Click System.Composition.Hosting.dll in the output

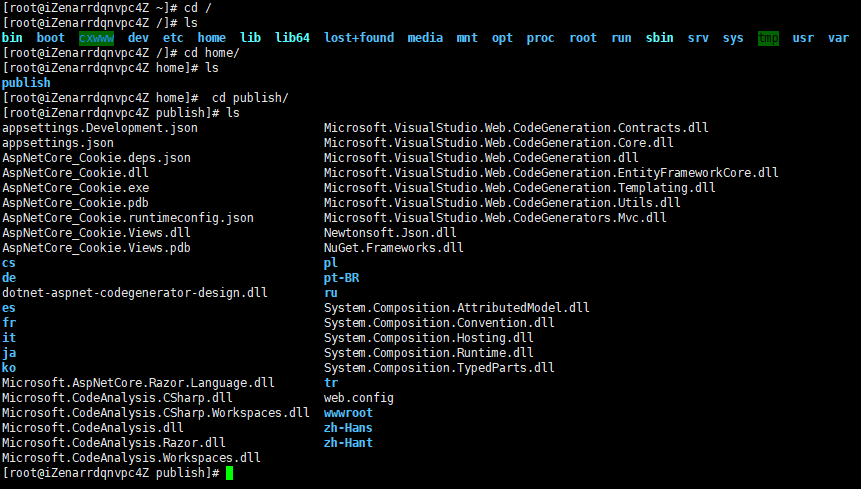pyautogui.click(x=428, y=338)
